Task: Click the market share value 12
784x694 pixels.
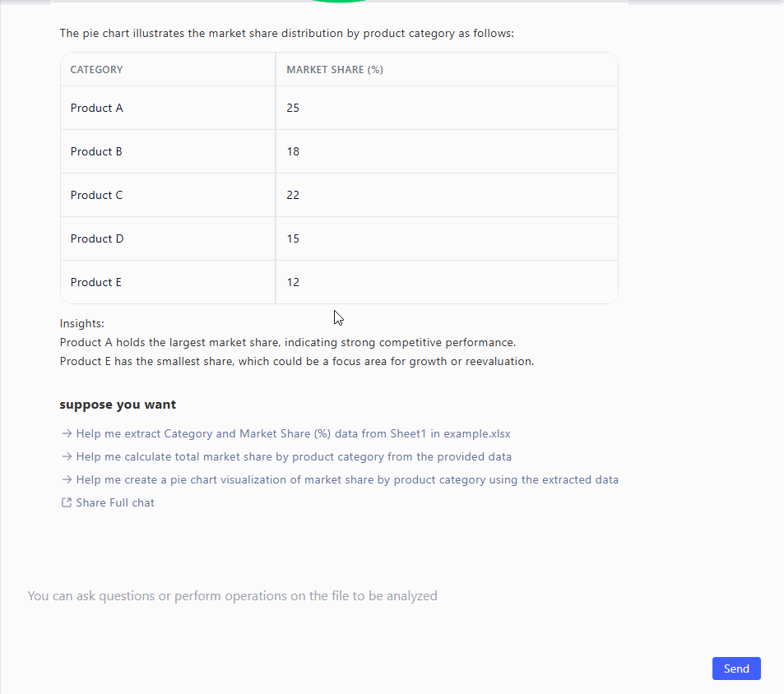Action: [293, 282]
